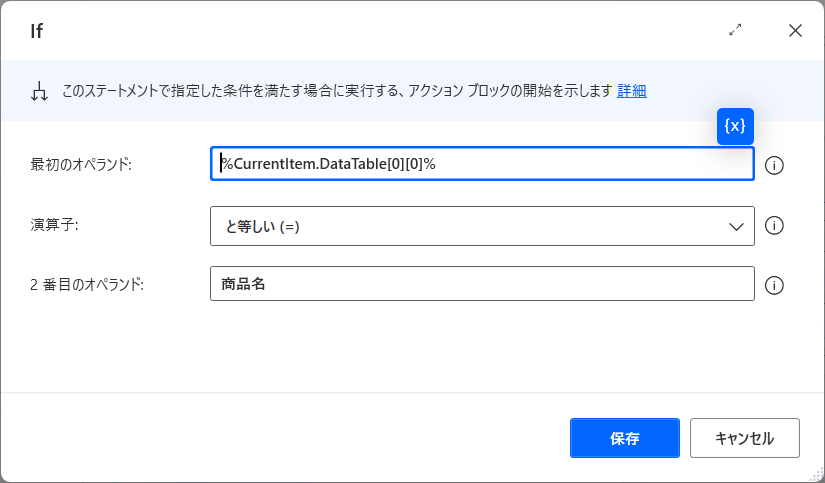Screen dimensions: 825x483
Task: Open the 演算子 dropdown showing と等しい (=)
Action: (x=482, y=226)
